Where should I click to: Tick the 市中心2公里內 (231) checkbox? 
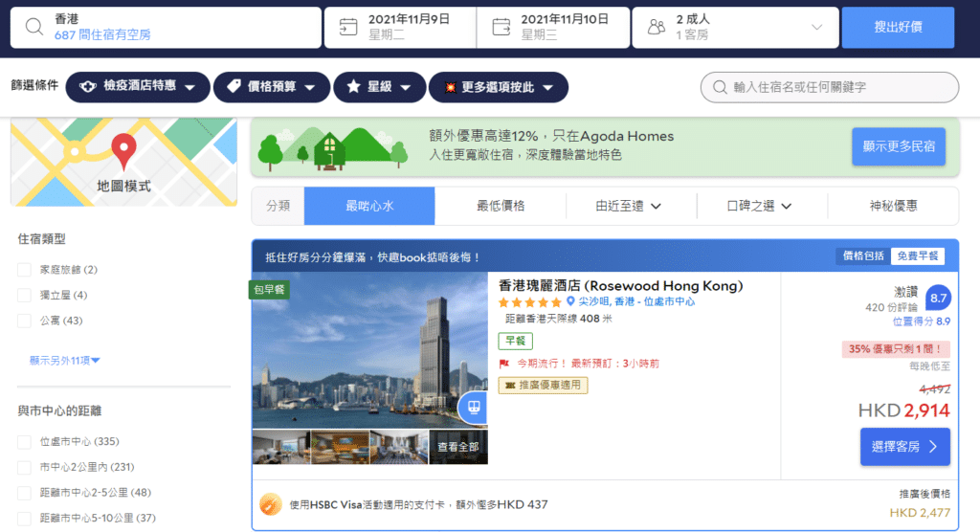click(24, 467)
